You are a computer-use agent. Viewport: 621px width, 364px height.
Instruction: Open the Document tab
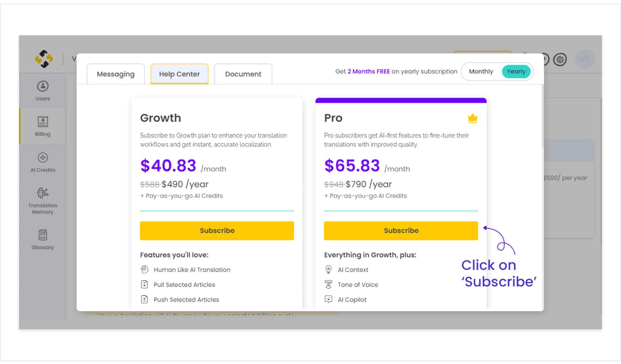click(x=243, y=74)
